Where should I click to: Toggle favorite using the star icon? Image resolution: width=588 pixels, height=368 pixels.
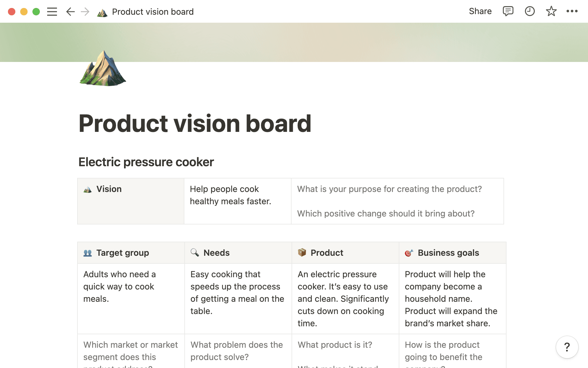(551, 11)
